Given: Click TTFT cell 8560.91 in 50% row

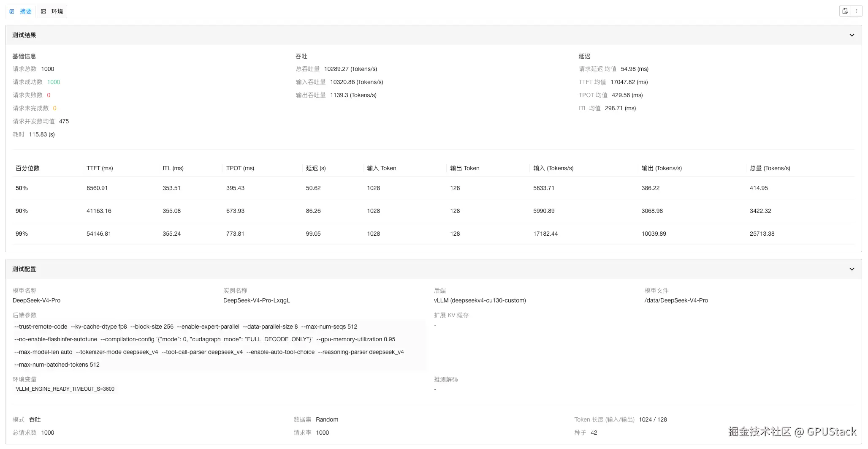Looking at the screenshot, I should tap(97, 188).
